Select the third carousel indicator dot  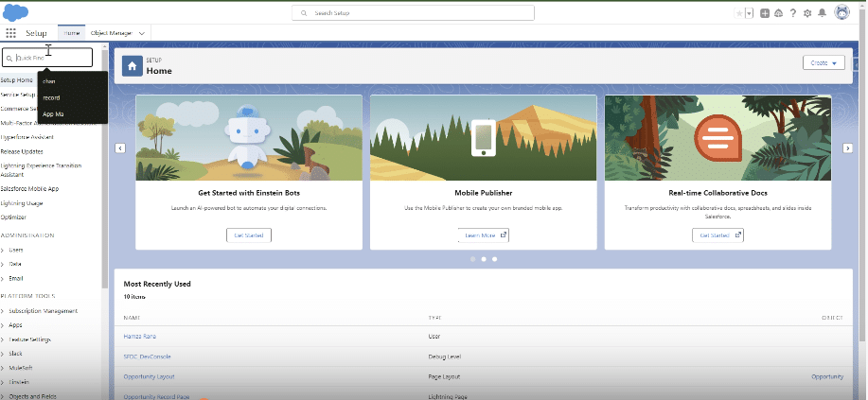(x=494, y=259)
